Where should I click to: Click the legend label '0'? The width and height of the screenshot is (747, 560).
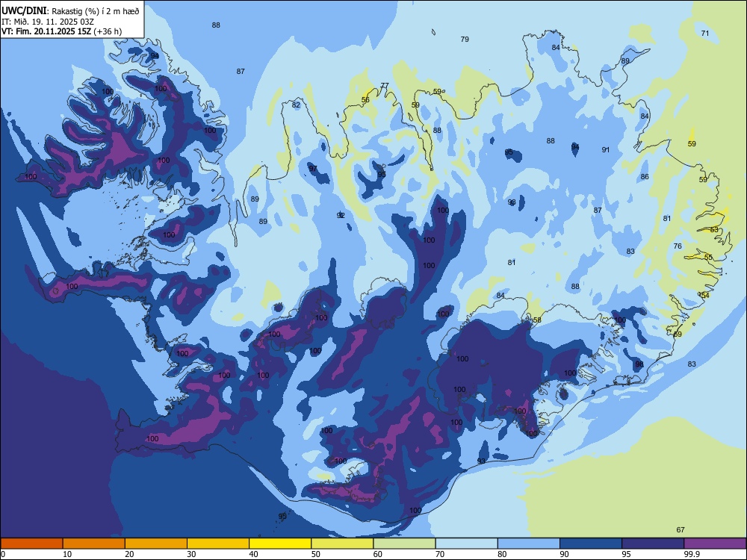tap(3, 554)
